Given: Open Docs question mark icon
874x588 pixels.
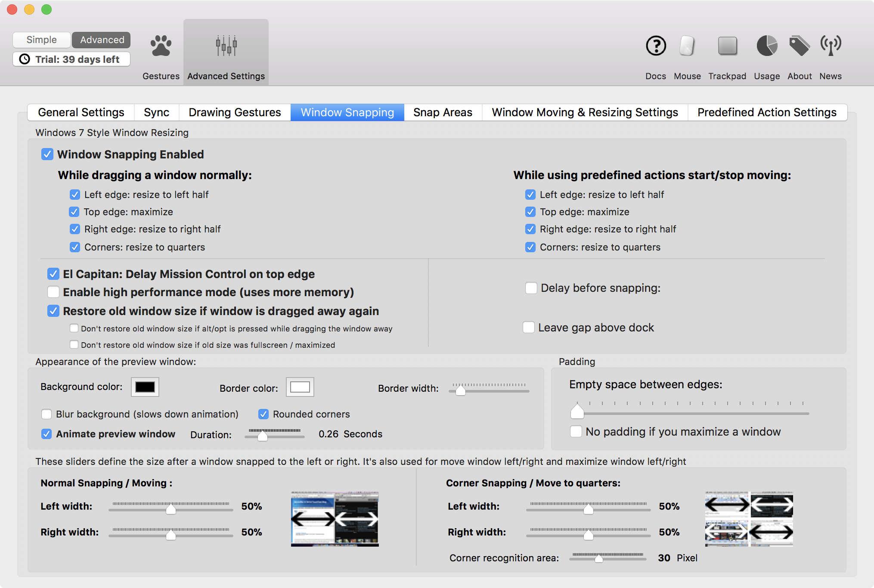Looking at the screenshot, I should 656,46.
